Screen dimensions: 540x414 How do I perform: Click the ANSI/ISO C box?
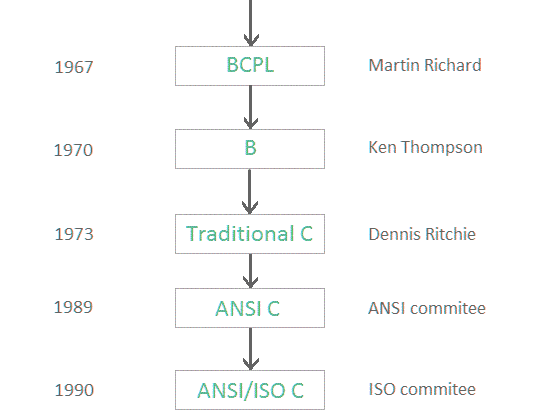coord(250,390)
